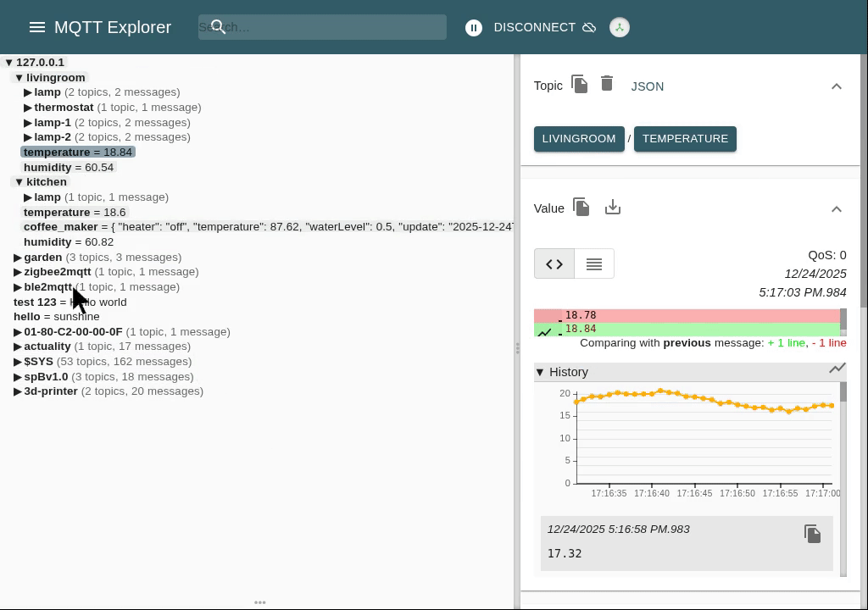Screen dimensions: 868x610
Task: Click the pause updates icon
Action: pos(474,28)
